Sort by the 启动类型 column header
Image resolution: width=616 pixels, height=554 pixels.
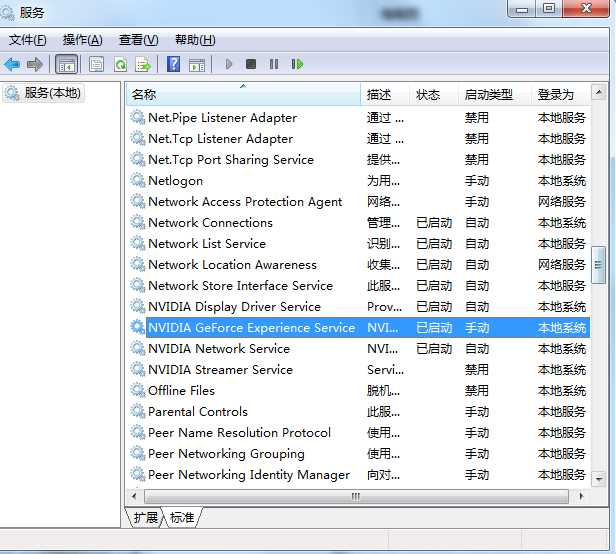pos(495,94)
